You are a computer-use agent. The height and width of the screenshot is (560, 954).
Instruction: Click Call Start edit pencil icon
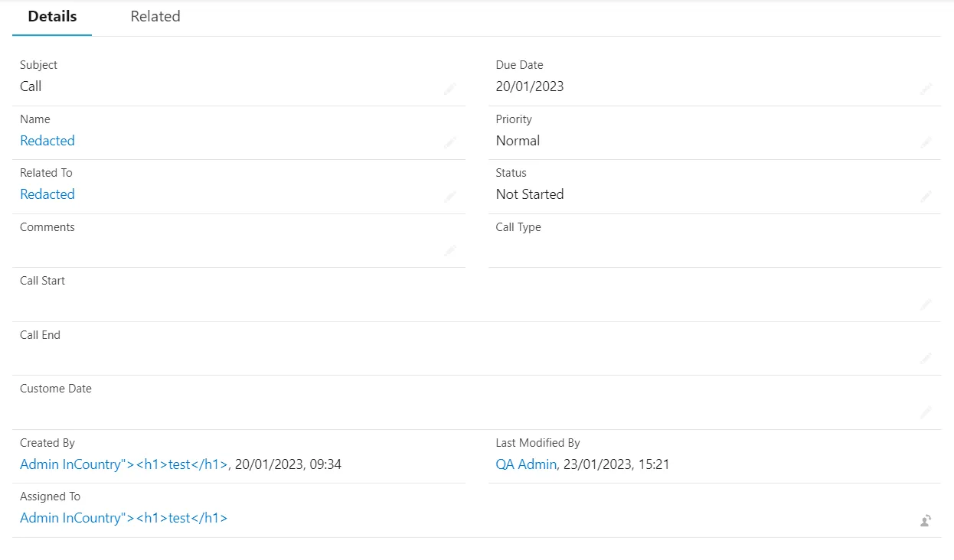[926, 304]
